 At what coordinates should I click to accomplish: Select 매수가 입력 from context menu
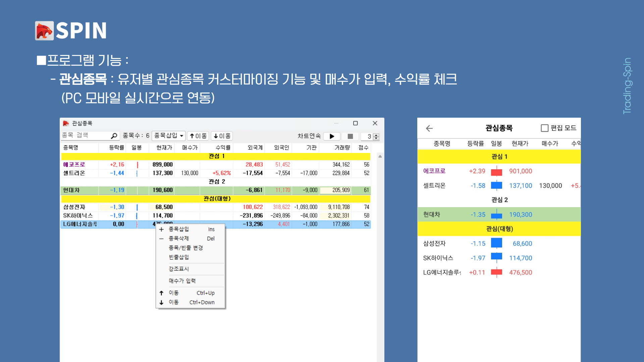point(182,281)
